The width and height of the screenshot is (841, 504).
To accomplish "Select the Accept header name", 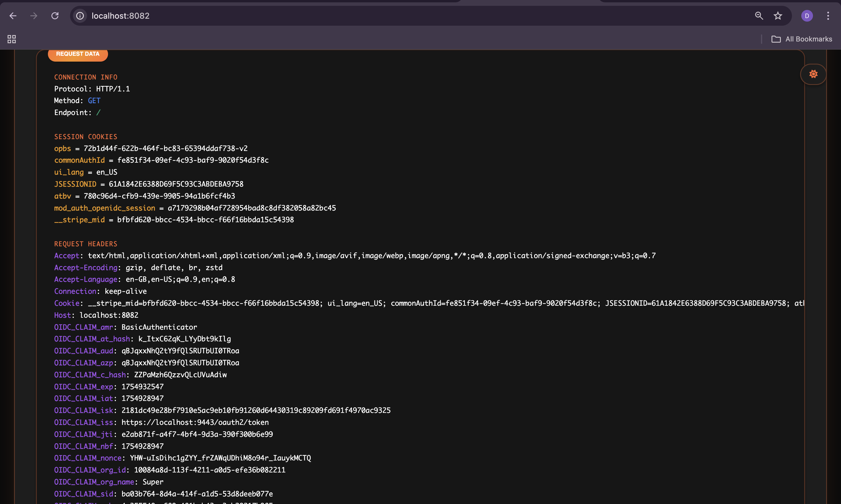I will 67,256.
